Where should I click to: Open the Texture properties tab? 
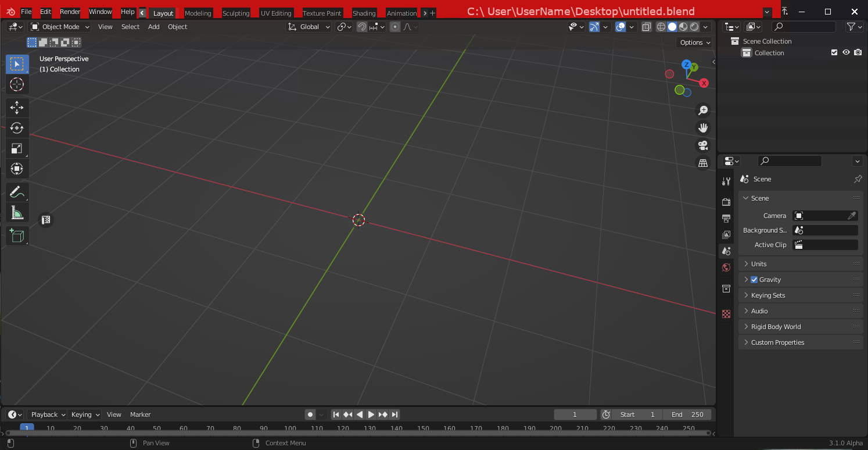pos(726,314)
